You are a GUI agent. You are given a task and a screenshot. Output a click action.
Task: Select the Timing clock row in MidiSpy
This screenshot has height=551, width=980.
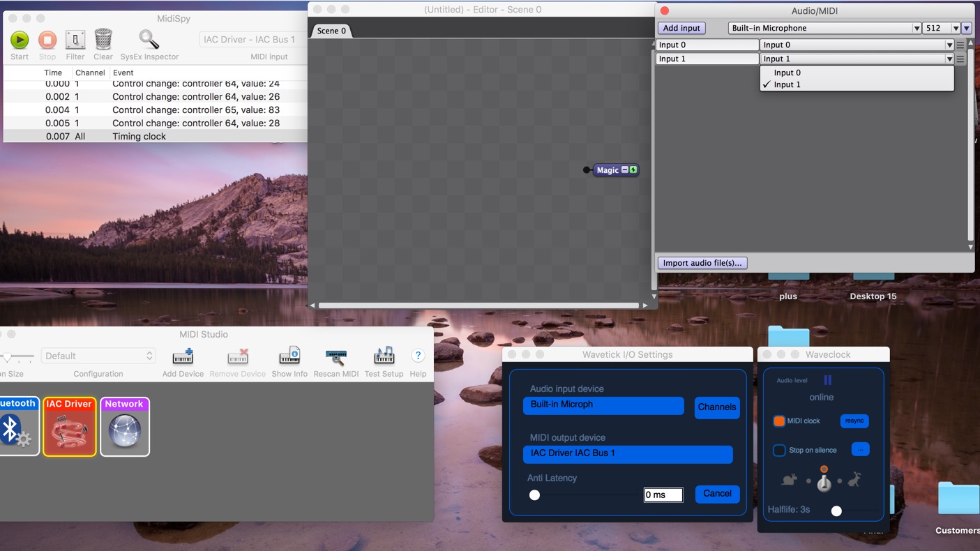(155, 137)
